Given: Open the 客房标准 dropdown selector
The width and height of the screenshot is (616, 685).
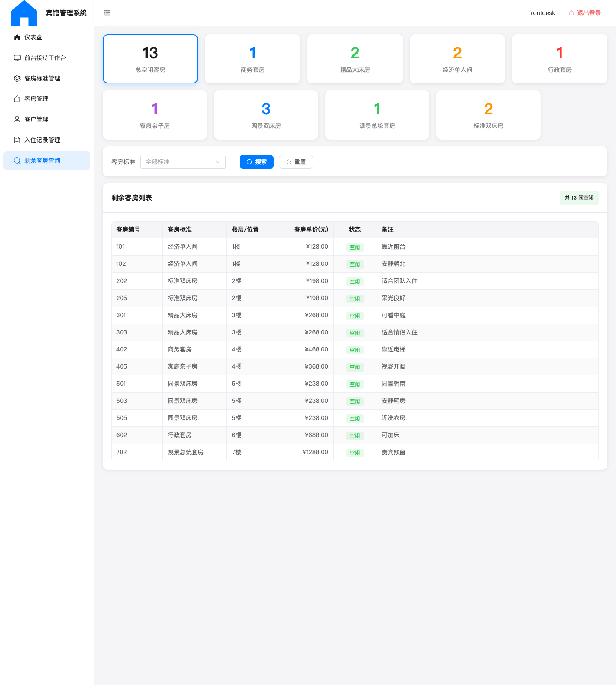Looking at the screenshot, I should coord(183,162).
